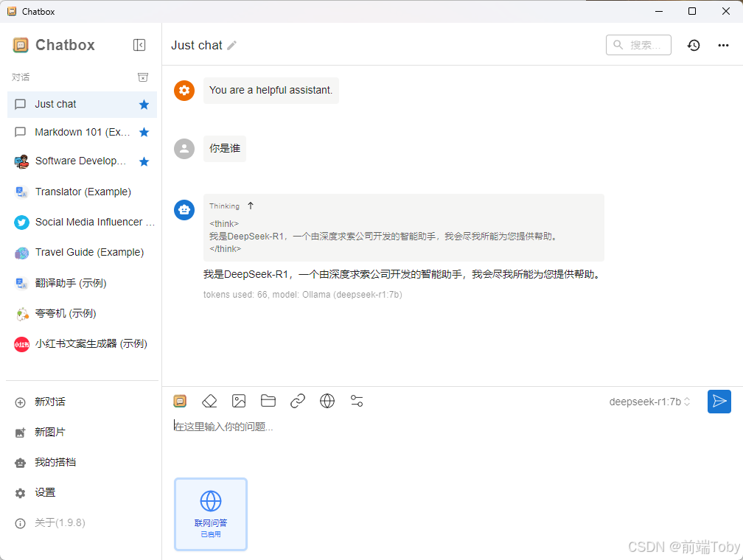This screenshot has width=743, height=560.
Task: Open Software Developer conversation
Action: (82, 161)
